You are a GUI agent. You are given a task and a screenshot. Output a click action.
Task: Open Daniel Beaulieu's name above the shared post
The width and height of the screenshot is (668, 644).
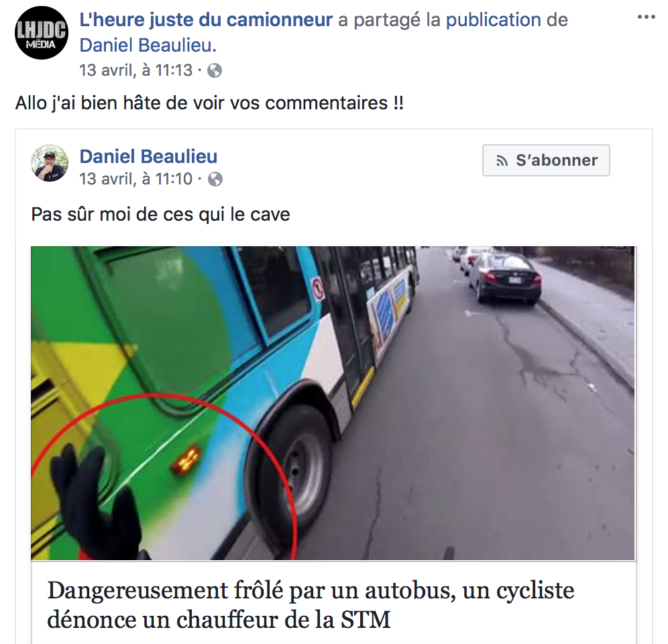pyautogui.click(x=148, y=156)
